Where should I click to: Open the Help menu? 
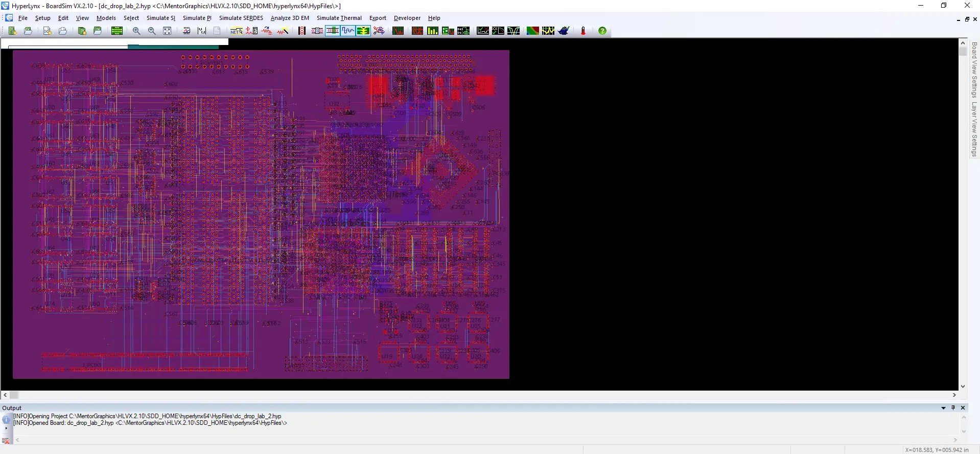tap(434, 18)
